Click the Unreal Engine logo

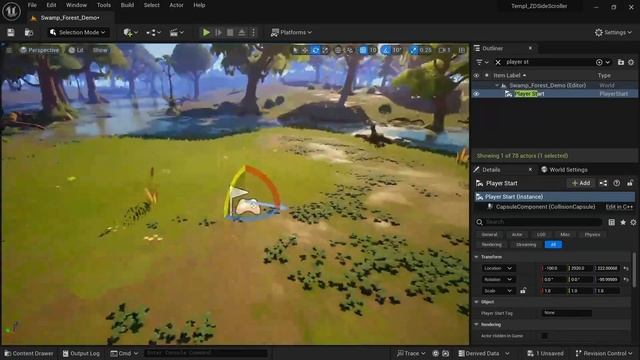point(11,11)
